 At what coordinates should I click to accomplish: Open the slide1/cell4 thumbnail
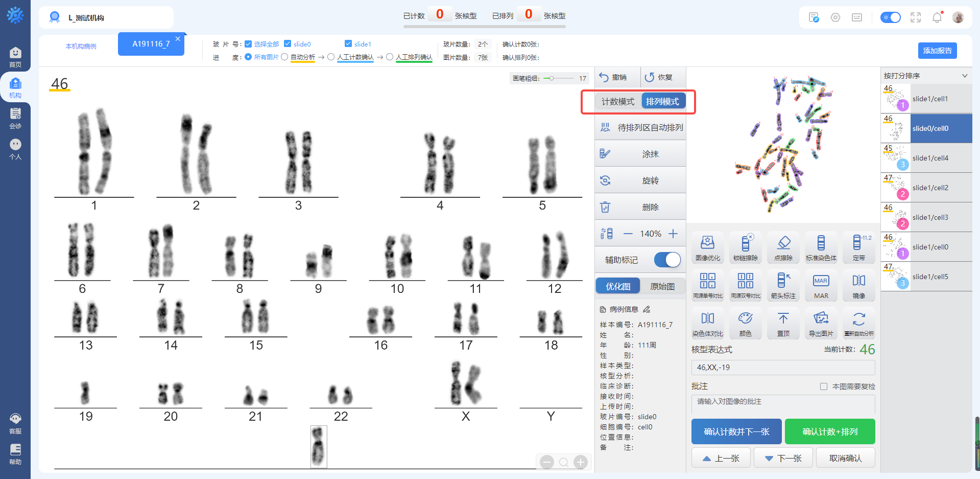926,158
